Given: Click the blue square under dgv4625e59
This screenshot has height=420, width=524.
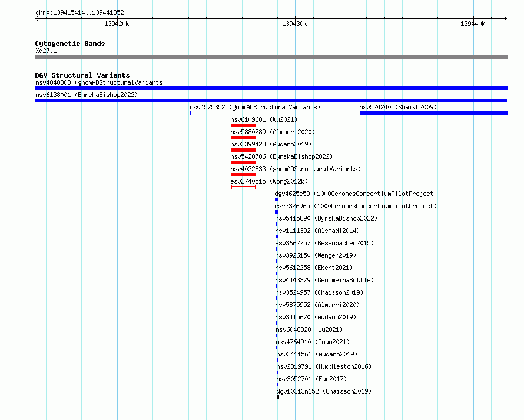Looking at the screenshot, I should click(276, 199).
